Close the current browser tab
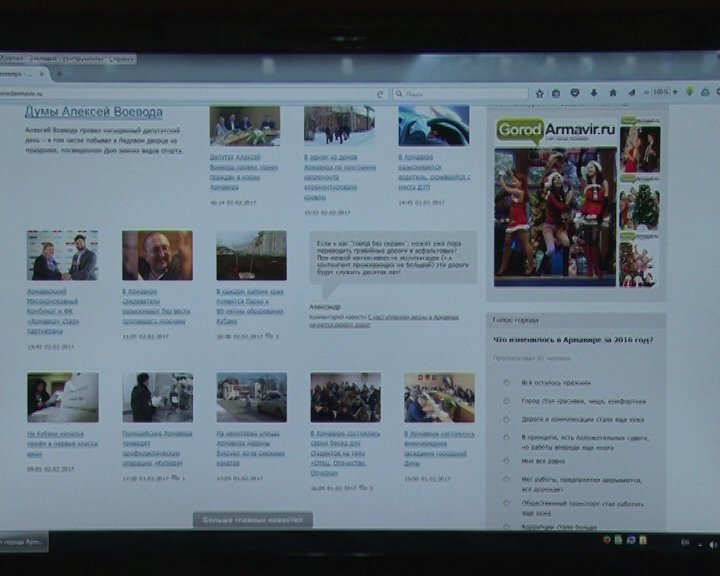This screenshot has height=576, width=720. pyautogui.click(x=42, y=74)
